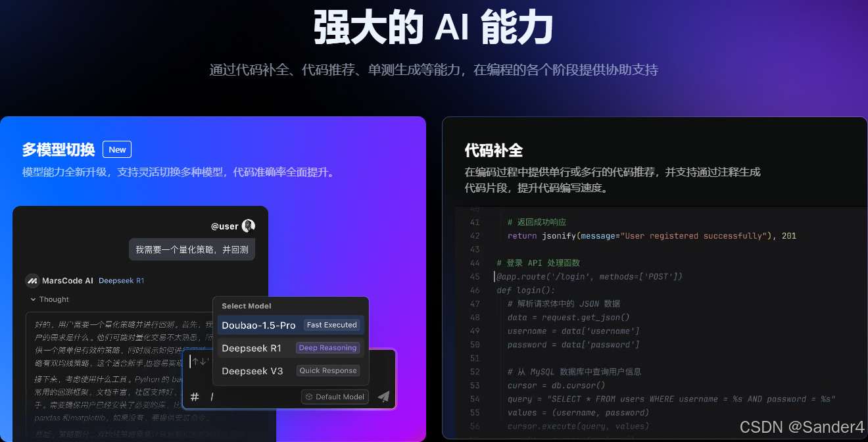
Task: Click the MarsCode AI name text
Action: pos(68,281)
